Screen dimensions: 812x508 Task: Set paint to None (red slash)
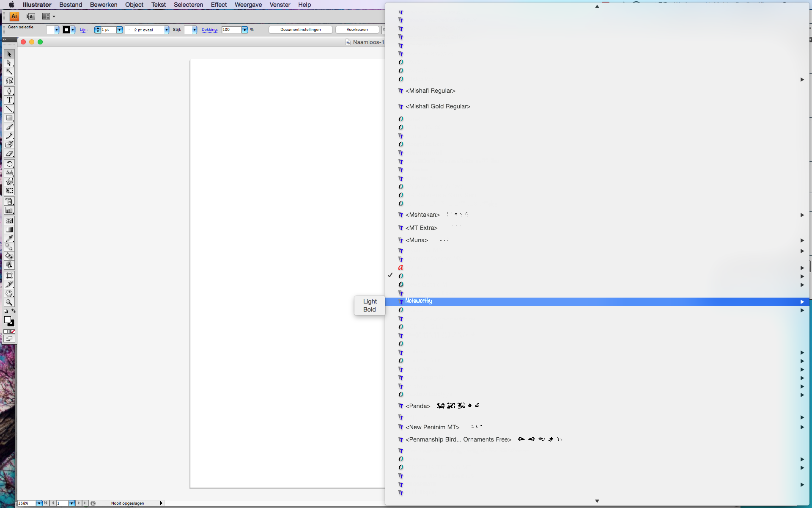13,331
